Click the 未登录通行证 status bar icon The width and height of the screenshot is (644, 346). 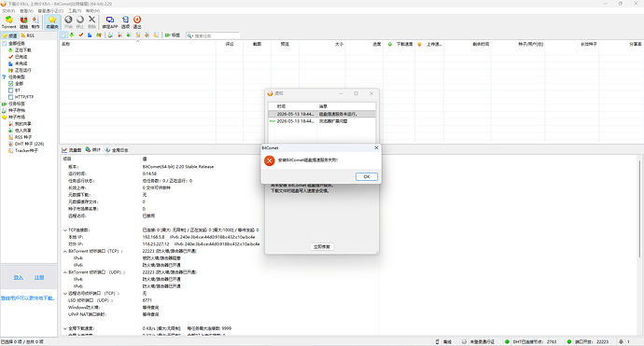click(464, 341)
